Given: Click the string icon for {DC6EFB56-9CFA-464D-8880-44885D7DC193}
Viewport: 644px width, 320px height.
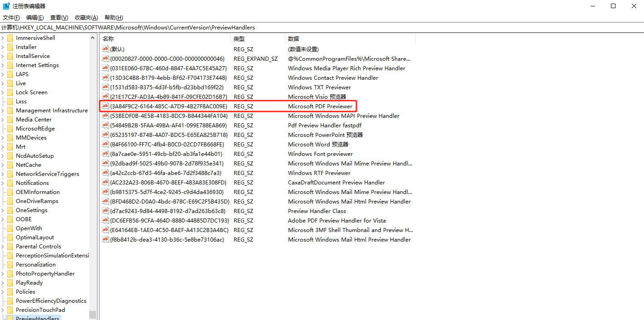Looking at the screenshot, I should (x=106, y=220).
